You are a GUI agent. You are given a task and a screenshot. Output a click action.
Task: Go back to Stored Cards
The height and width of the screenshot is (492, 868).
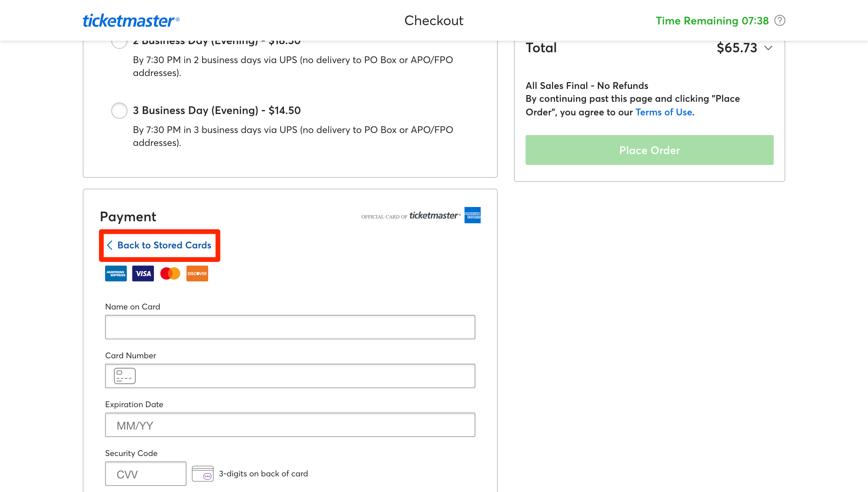click(x=164, y=245)
